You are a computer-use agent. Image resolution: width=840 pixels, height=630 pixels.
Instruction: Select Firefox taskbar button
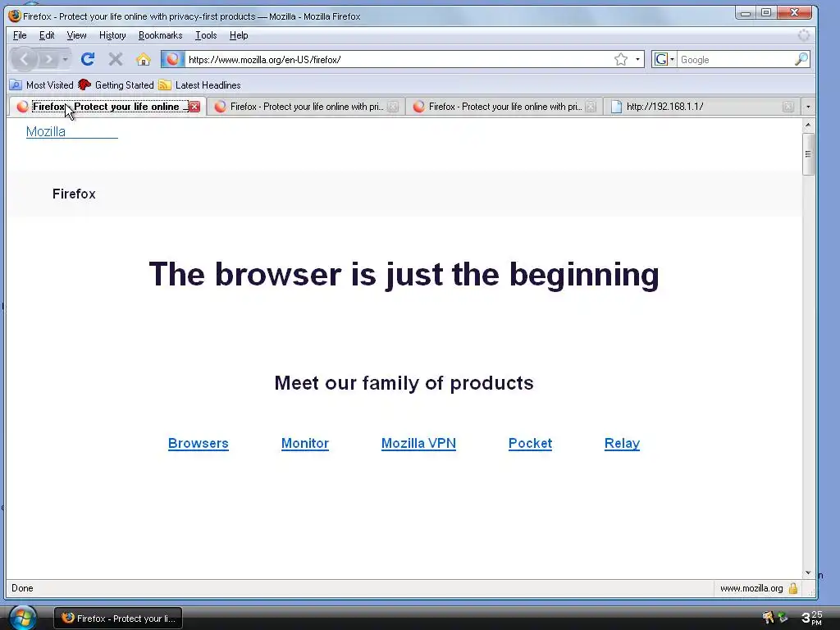[118, 619]
